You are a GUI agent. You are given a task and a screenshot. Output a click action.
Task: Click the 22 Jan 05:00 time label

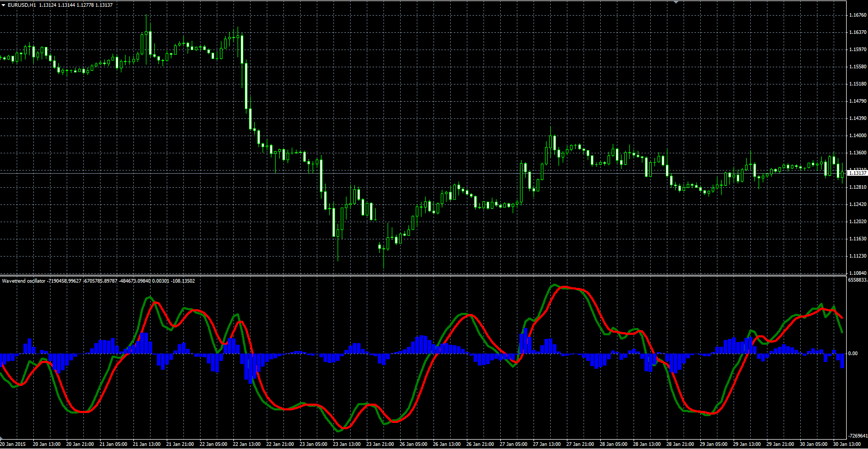pos(213,444)
